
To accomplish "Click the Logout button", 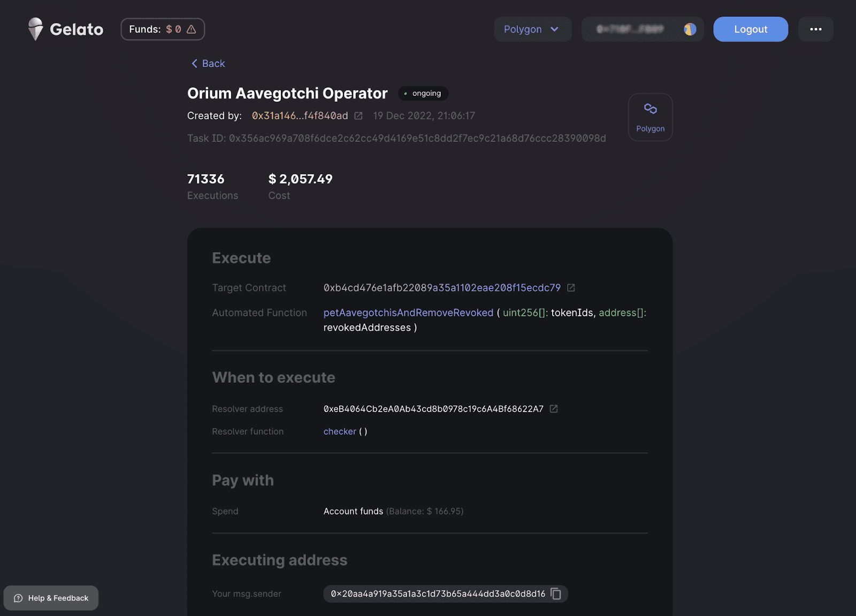I will pos(751,29).
